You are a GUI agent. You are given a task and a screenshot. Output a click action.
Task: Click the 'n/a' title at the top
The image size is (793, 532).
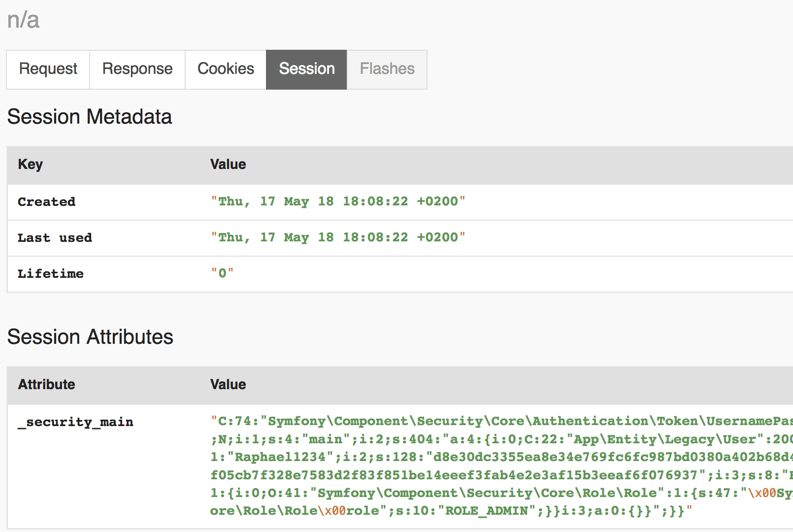click(23, 21)
